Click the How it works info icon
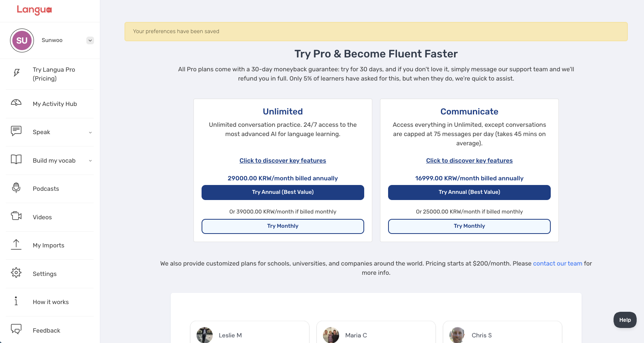The image size is (644, 343). click(x=16, y=301)
